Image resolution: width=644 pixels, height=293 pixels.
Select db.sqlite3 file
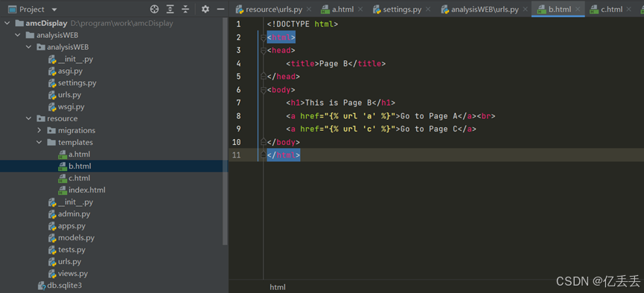(65, 286)
